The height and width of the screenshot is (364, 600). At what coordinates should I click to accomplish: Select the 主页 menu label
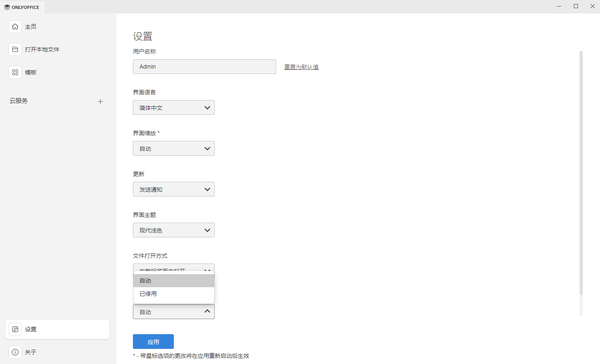point(31,27)
